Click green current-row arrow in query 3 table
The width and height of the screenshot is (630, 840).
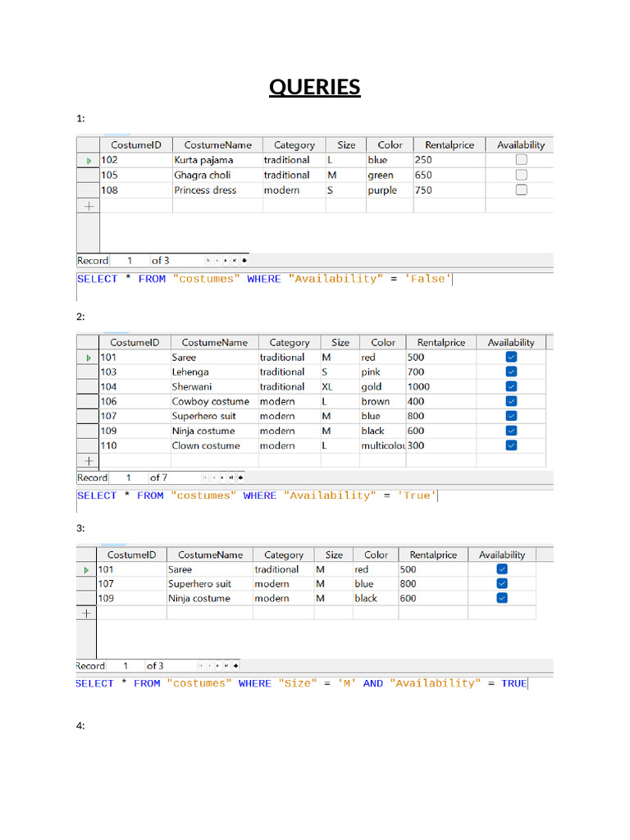click(x=86, y=570)
